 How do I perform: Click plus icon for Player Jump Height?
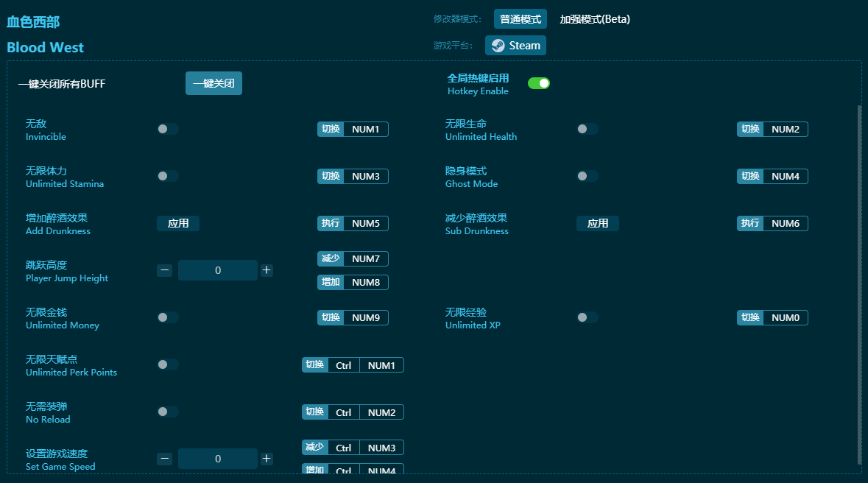point(267,270)
